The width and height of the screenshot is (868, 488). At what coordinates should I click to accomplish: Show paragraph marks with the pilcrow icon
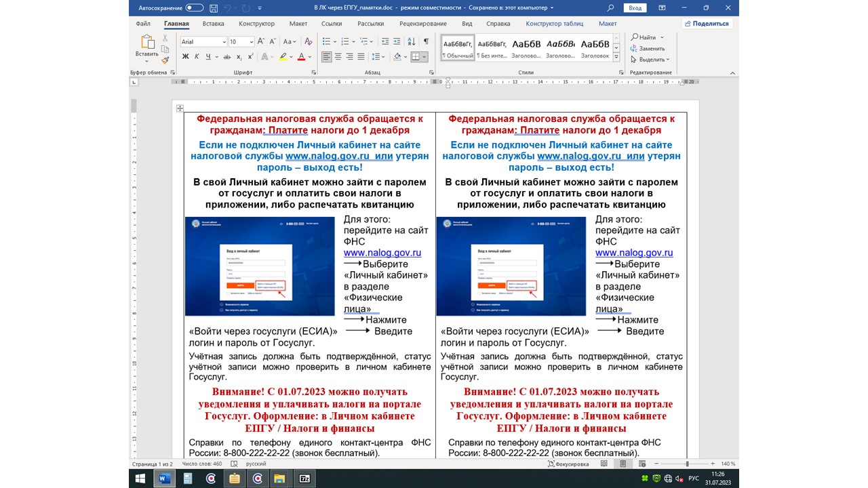click(x=426, y=42)
